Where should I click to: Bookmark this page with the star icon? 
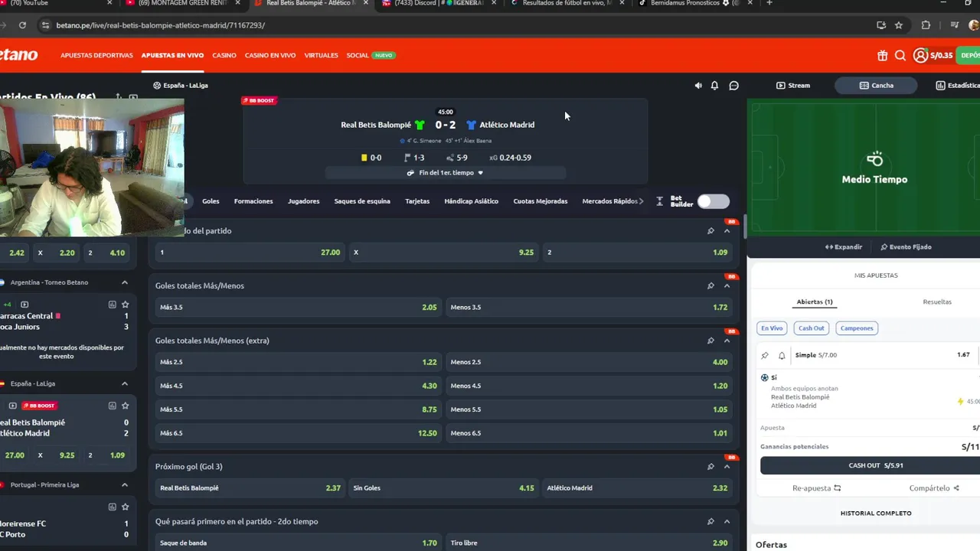[899, 25]
